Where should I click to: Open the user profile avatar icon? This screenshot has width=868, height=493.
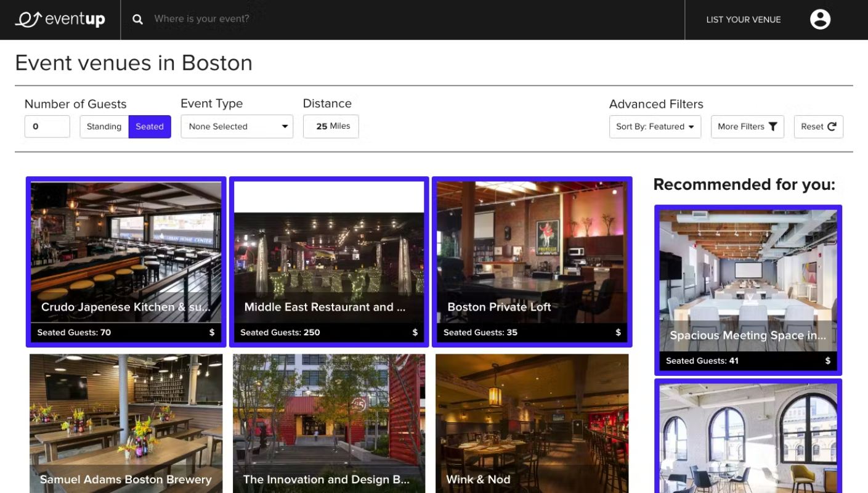point(820,19)
